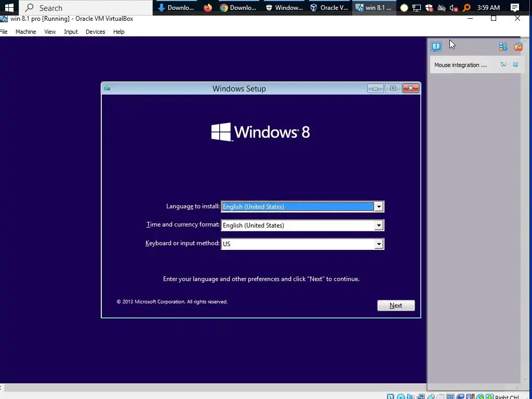The width and height of the screenshot is (532, 399).
Task: Click the keyboard capture arrow status icon
Action: [489, 396]
